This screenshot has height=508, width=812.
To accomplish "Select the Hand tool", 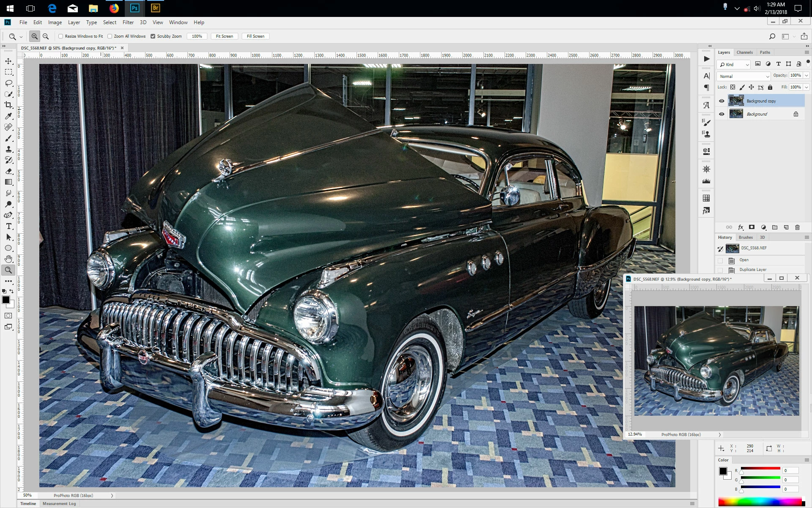I will (8, 259).
